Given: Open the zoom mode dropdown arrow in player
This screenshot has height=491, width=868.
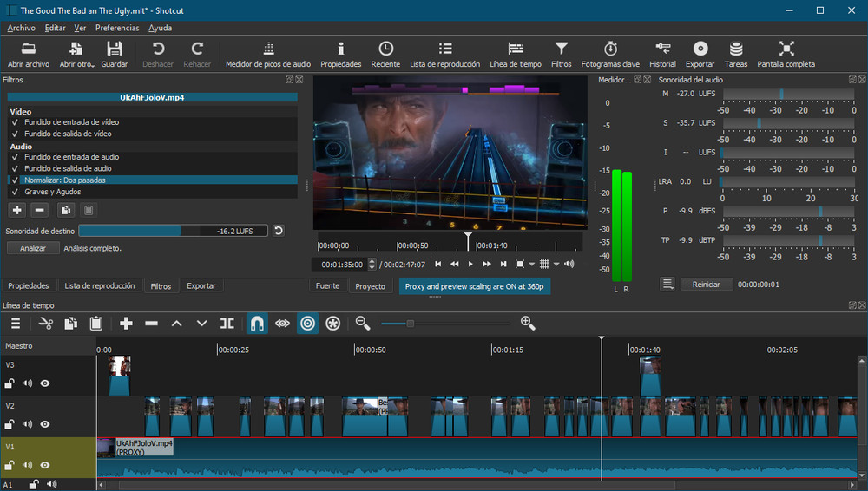Looking at the screenshot, I should click(532, 264).
